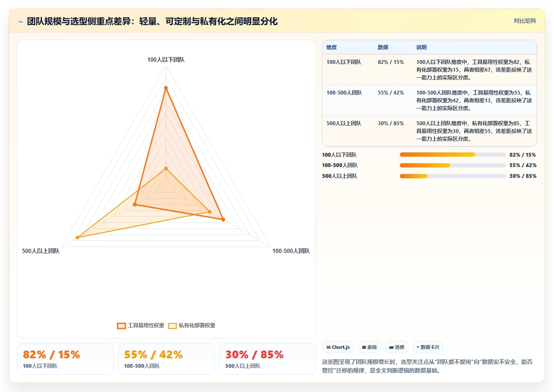Click the 82% / 15% data card
The width and height of the screenshot is (554, 392).
pos(65,359)
